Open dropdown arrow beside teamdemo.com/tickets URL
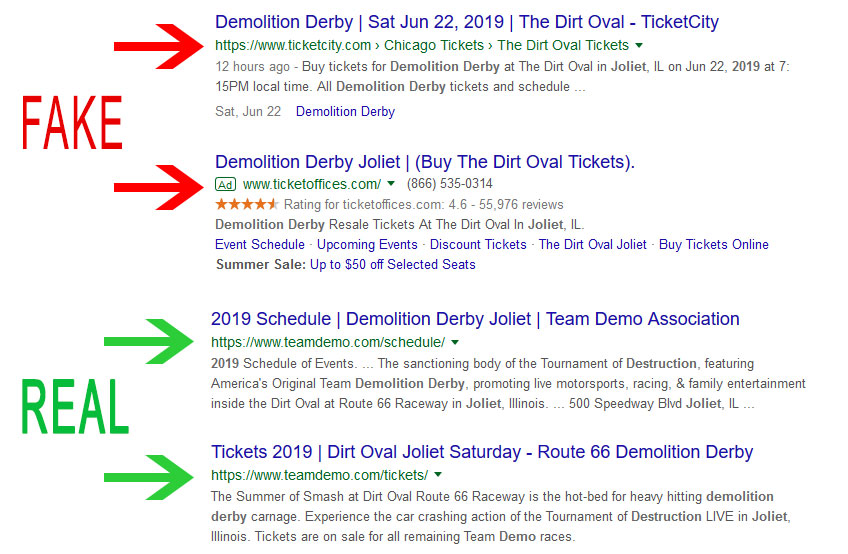Image resolution: width=848 pixels, height=554 pixels. click(x=438, y=475)
